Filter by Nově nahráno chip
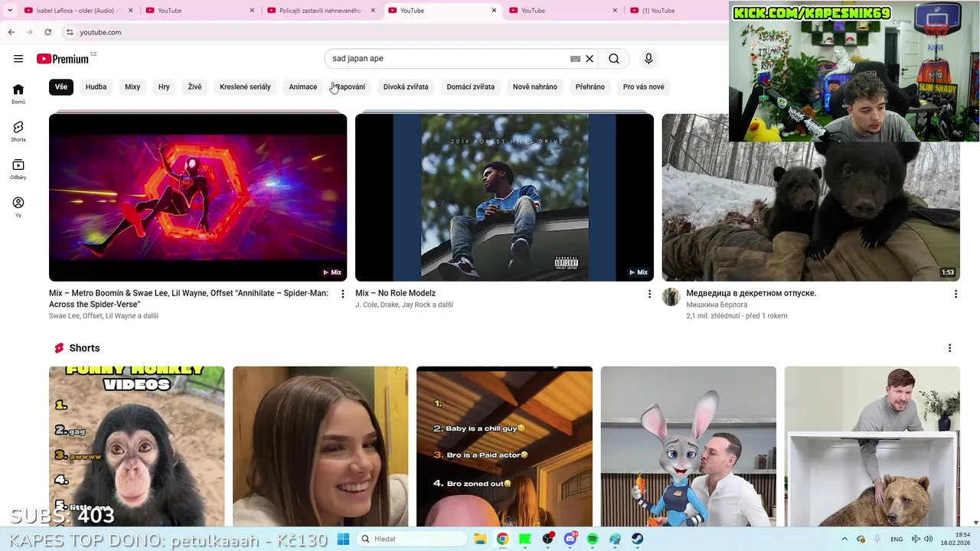The height and width of the screenshot is (551, 980). 535,86
